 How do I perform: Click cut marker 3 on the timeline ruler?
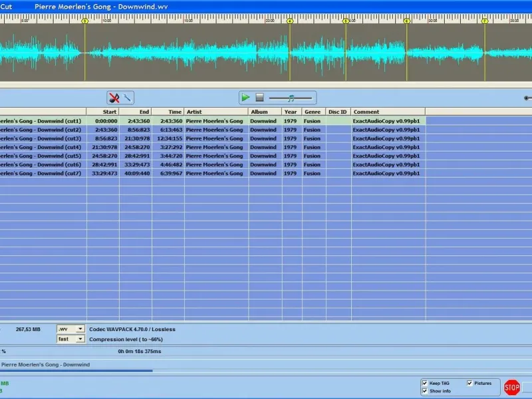(85, 21)
